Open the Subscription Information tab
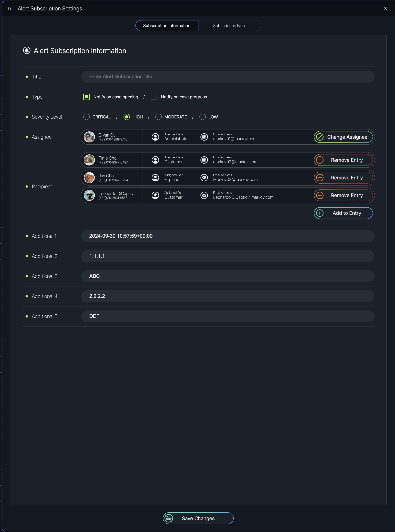The height and width of the screenshot is (532, 395). [x=167, y=26]
